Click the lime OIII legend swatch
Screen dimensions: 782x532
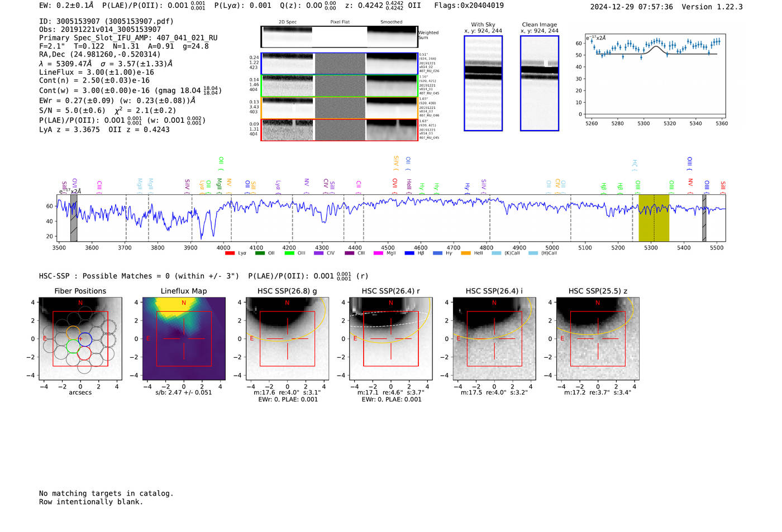[x=289, y=253]
